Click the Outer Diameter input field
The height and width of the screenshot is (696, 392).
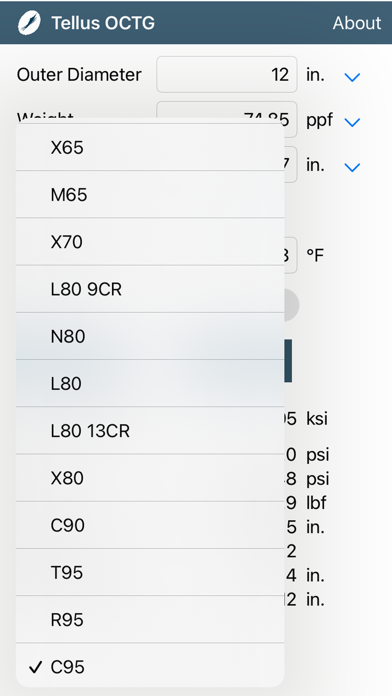(226, 75)
